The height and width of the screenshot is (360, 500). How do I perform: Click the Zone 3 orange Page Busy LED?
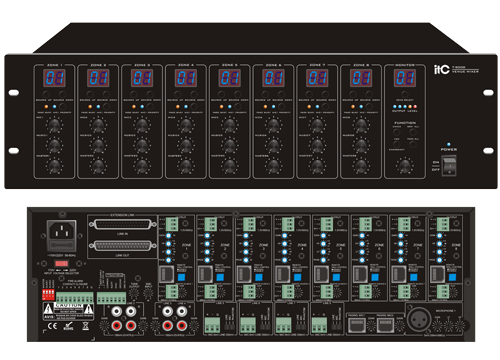(134, 107)
